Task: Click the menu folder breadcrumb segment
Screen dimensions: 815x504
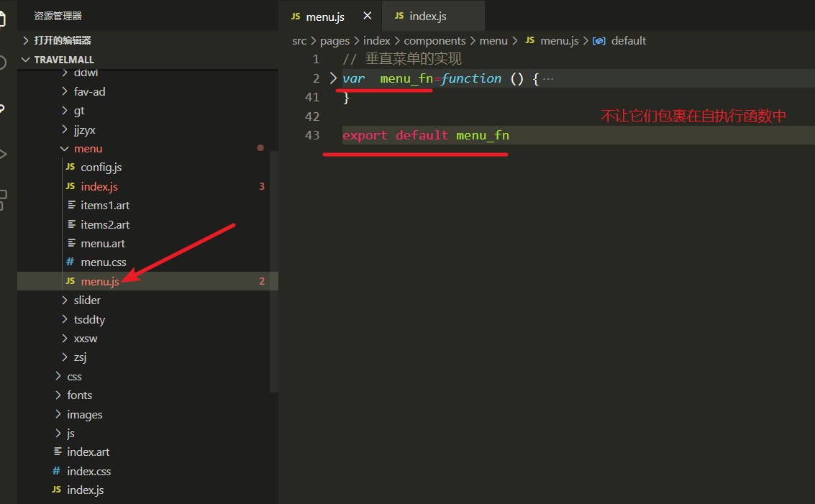Action: 493,40
